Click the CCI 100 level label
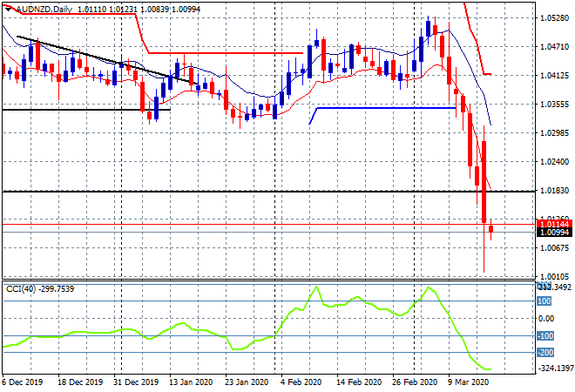The width and height of the screenshot is (575, 392). click(x=543, y=301)
